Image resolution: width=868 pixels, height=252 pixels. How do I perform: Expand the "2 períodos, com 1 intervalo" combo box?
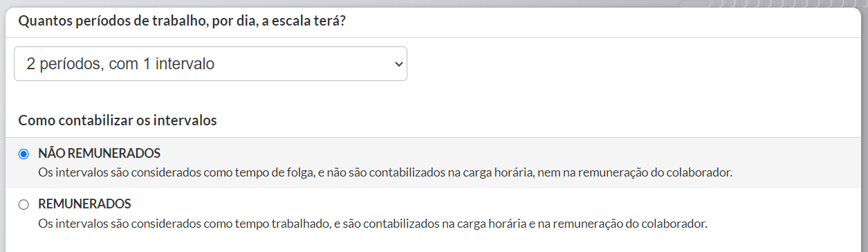tap(210, 64)
